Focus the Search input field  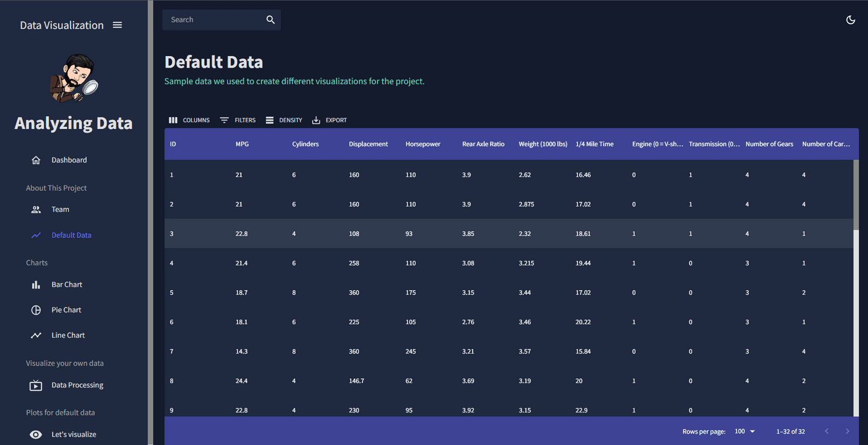tap(214, 20)
